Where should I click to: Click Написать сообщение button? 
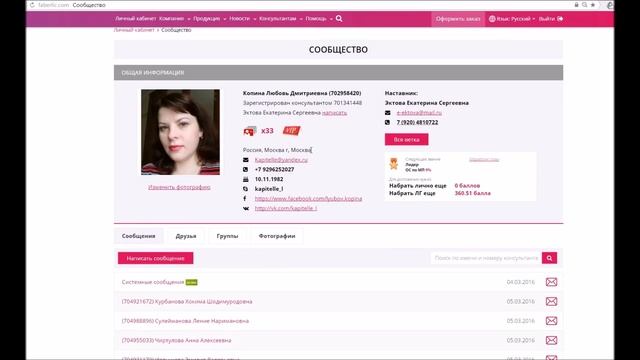coord(156,258)
